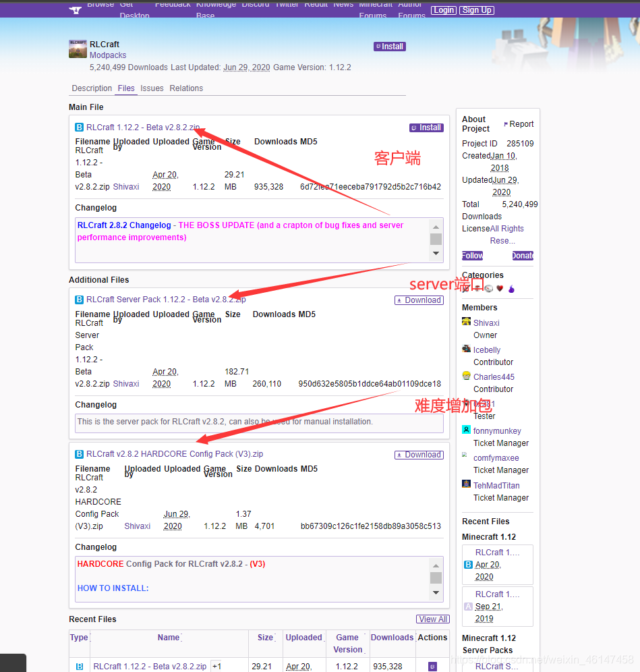Click the main changelog scrollbar thumb
Viewport: 640px width, 672px height.
[x=436, y=239]
